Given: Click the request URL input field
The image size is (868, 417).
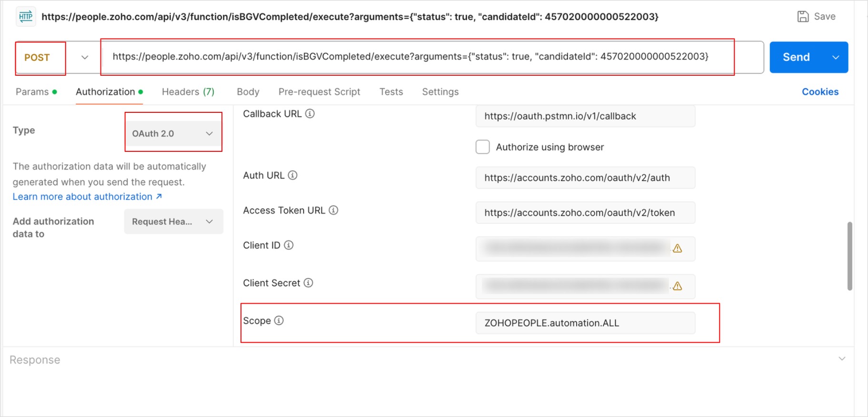Looking at the screenshot, I should [x=432, y=57].
